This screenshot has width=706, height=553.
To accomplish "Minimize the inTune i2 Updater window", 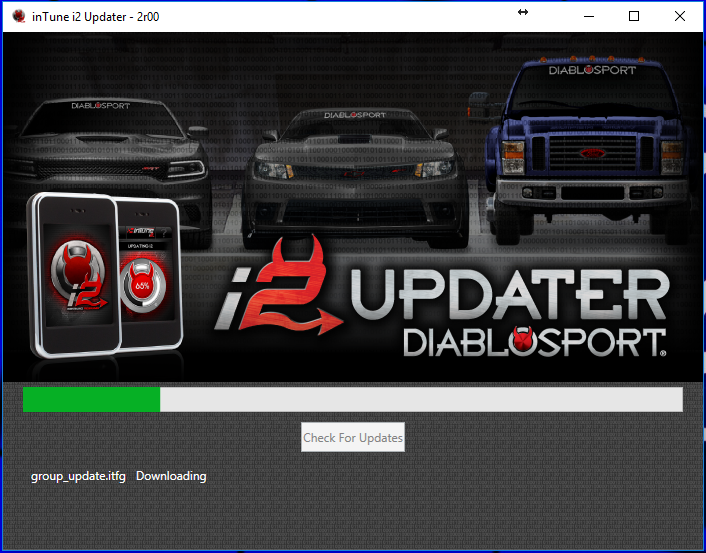I will point(588,16).
